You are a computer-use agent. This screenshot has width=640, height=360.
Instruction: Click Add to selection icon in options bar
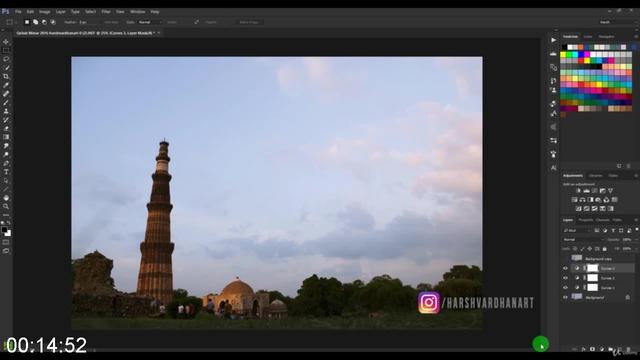(36, 22)
